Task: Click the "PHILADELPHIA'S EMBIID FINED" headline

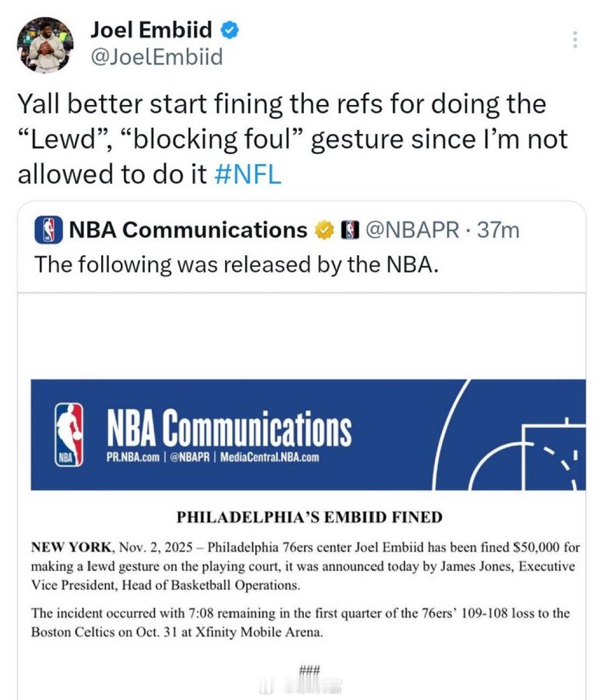Action: coord(310,517)
